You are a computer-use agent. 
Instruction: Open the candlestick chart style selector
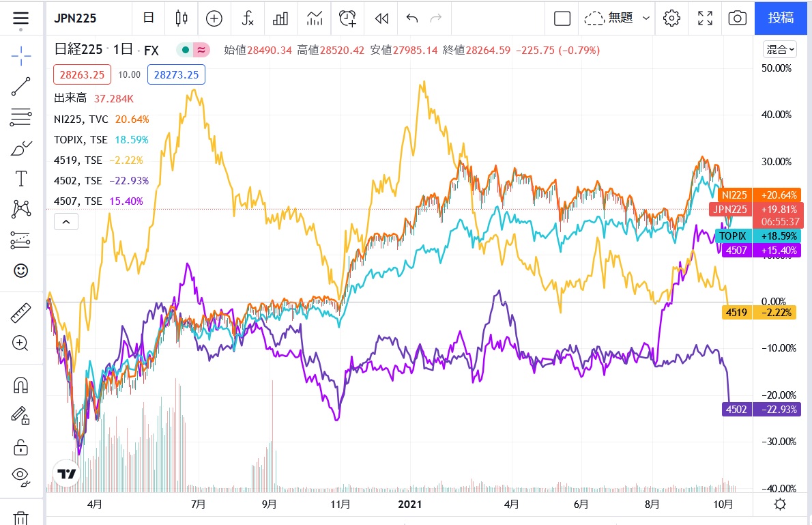coord(181,18)
